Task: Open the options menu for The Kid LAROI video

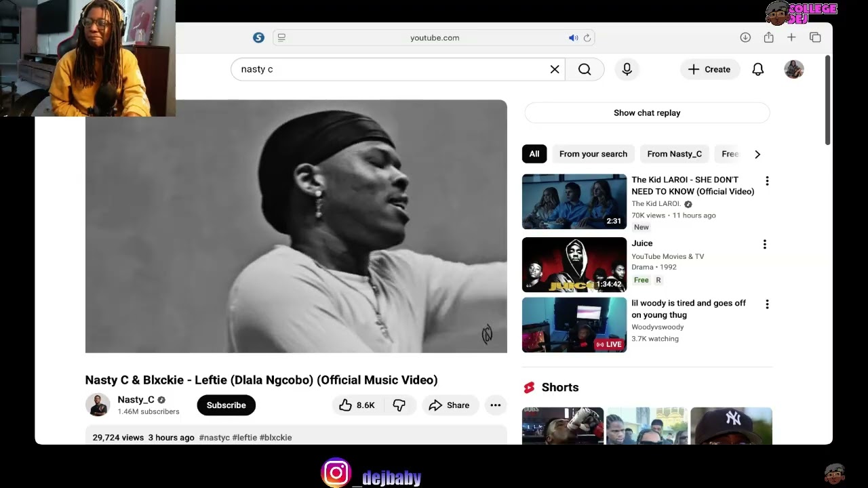Action: tap(767, 181)
